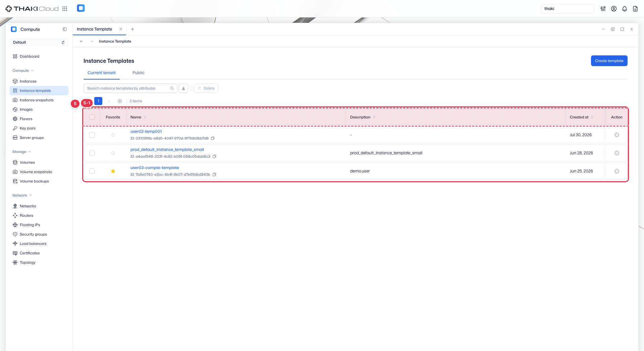This screenshot has height=351, width=644.
Task: Click the Delete button
Action: click(206, 88)
